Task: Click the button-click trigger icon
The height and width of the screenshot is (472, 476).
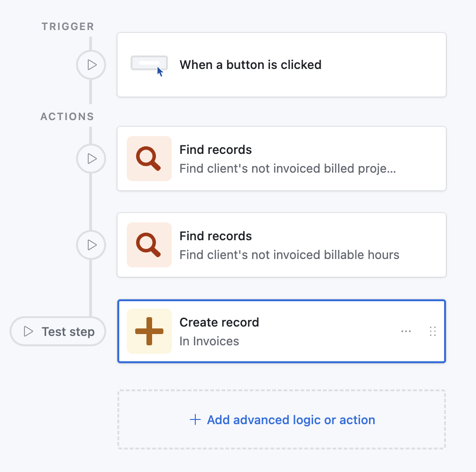Action: [x=149, y=64]
